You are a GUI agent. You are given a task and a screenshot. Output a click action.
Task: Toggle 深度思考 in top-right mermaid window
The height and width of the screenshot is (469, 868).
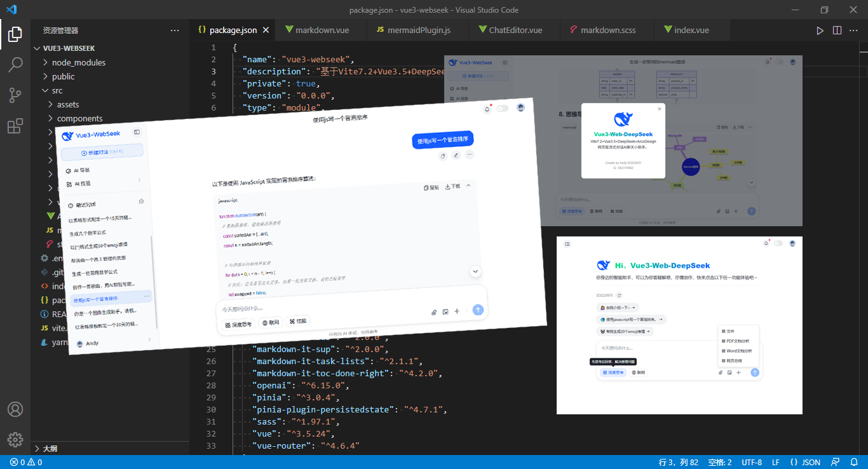(573, 211)
